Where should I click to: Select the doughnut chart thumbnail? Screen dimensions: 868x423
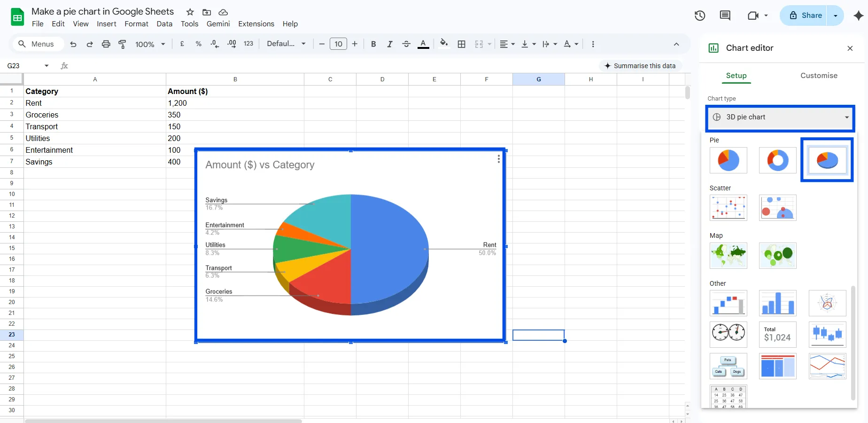777,160
